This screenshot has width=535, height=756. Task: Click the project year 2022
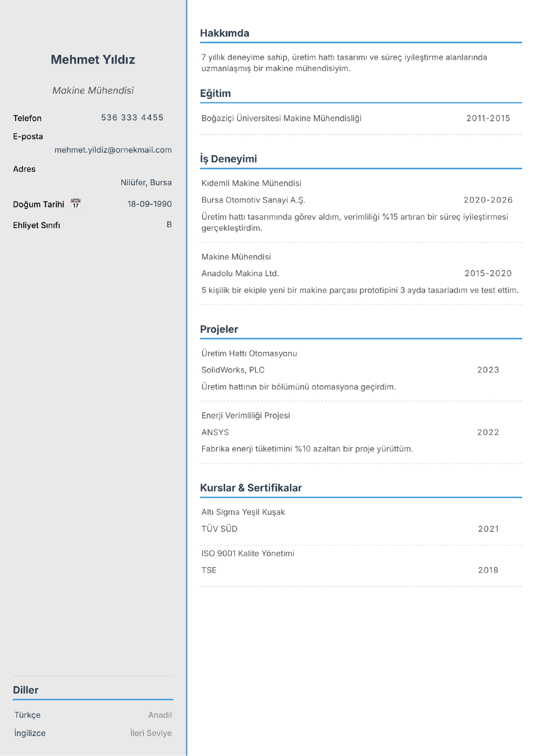tap(488, 432)
